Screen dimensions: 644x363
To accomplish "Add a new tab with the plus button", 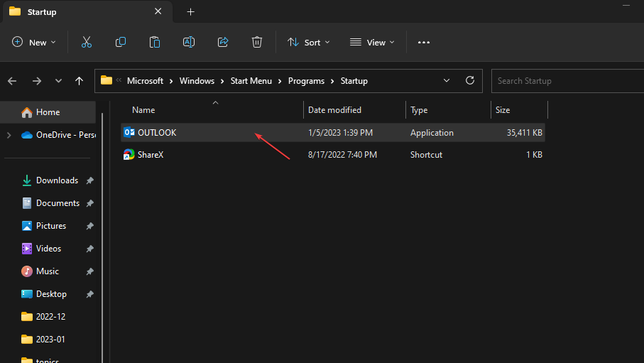I will (190, 12).
